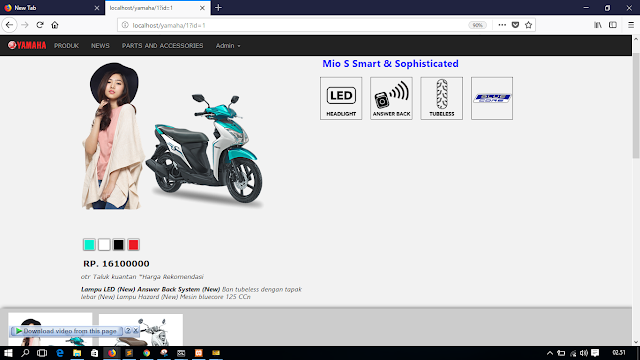The width and height of the screenshot is (640, 360).
Task: Select the red color swatch
Action: click(x=133, y=244)
